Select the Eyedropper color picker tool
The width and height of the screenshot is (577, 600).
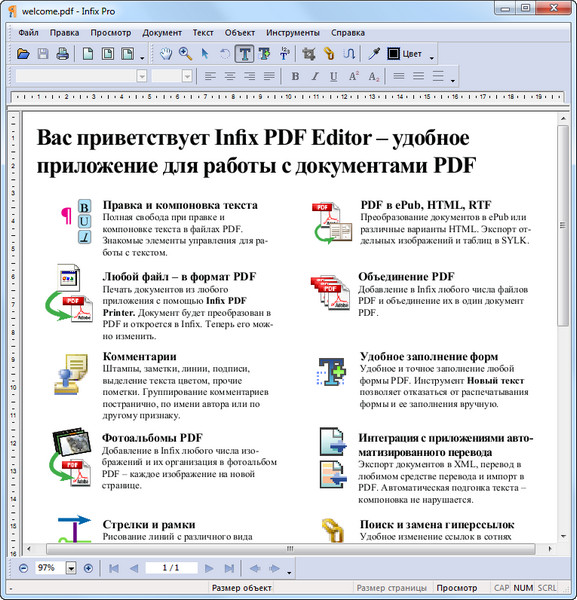point(374,54)
